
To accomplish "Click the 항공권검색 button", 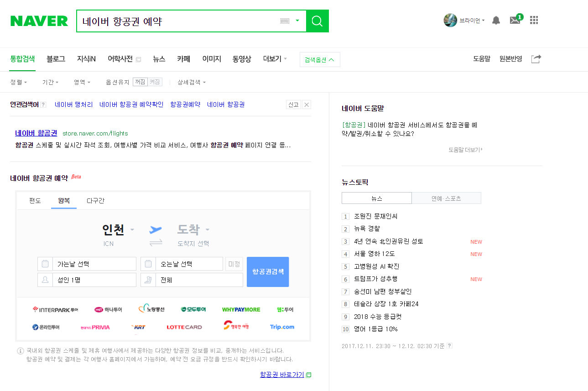I will (x=268, y=272).
